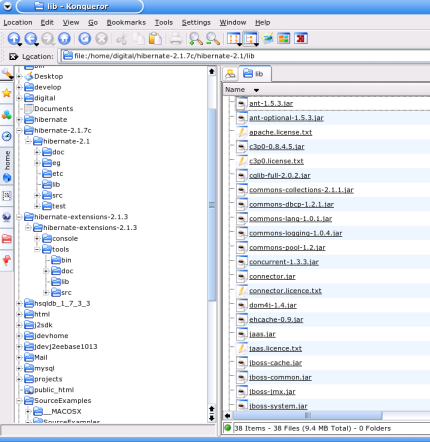The height and width of the screenshot is (442, 430).
Task: Open the Settings menu
Action: pos(196,23)
